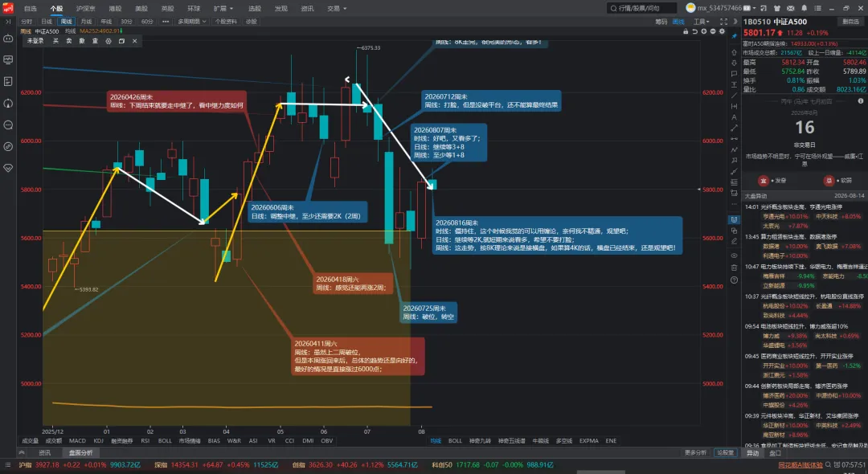Select the 周线 weekly period
The width and height of the screenshot is (868, 474).
67,22
